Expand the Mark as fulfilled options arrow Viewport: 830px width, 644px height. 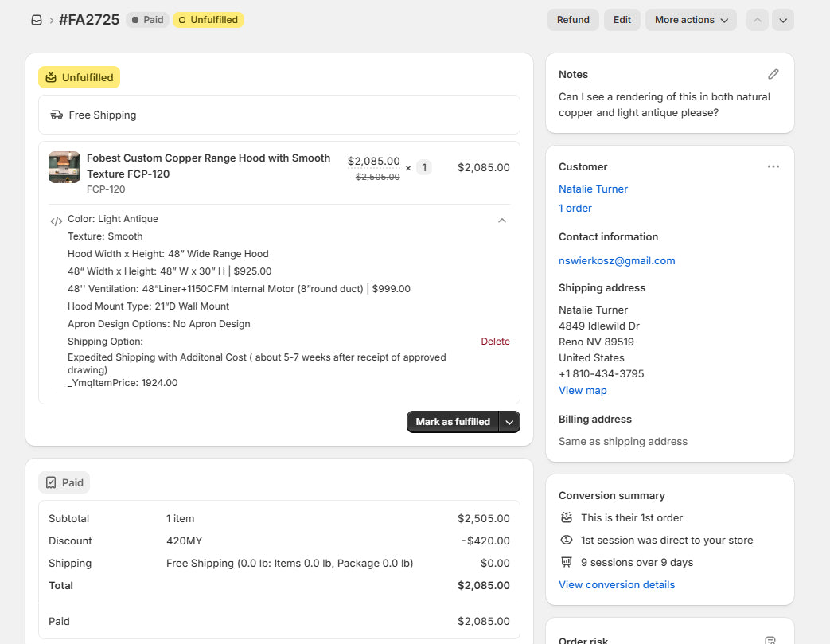pyautogui.click(x=509, y=422)
